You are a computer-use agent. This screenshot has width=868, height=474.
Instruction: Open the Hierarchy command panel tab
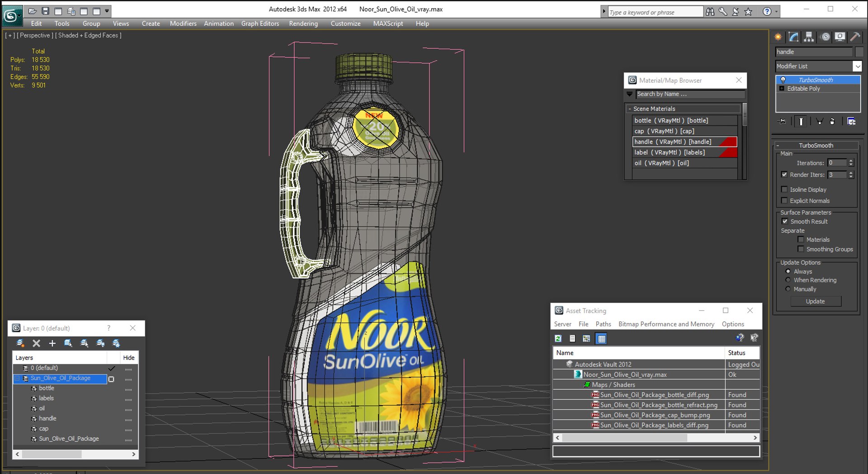(809, 37)
